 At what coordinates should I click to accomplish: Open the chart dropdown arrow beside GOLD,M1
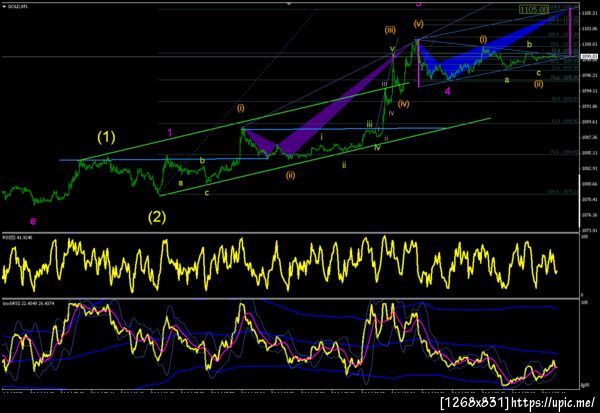pyautogui.click(x=4, y=7)
